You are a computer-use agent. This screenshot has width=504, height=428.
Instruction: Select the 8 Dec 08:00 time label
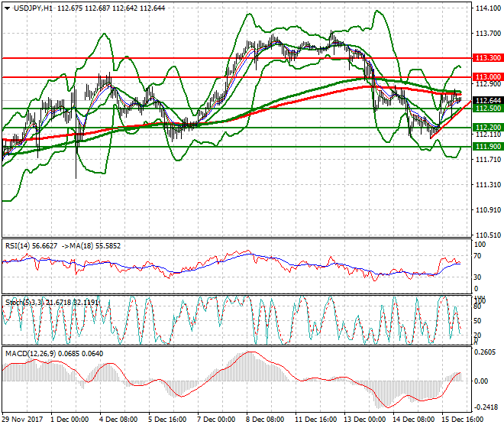tap(265, 420)
